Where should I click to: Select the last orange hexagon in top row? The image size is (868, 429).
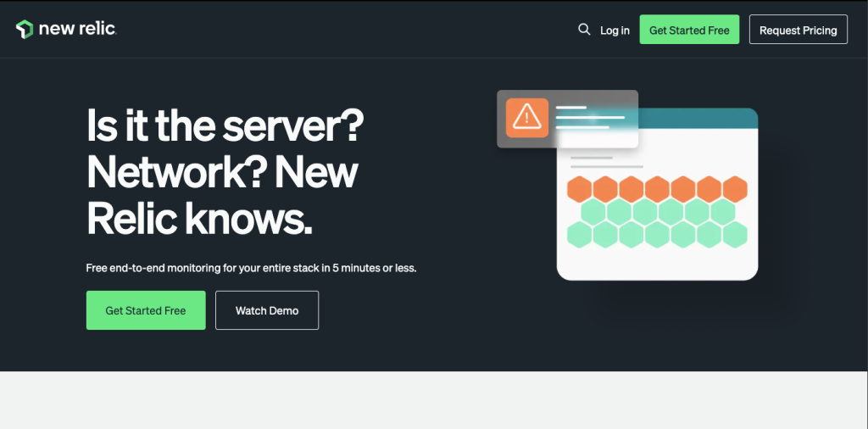[734, 189]
